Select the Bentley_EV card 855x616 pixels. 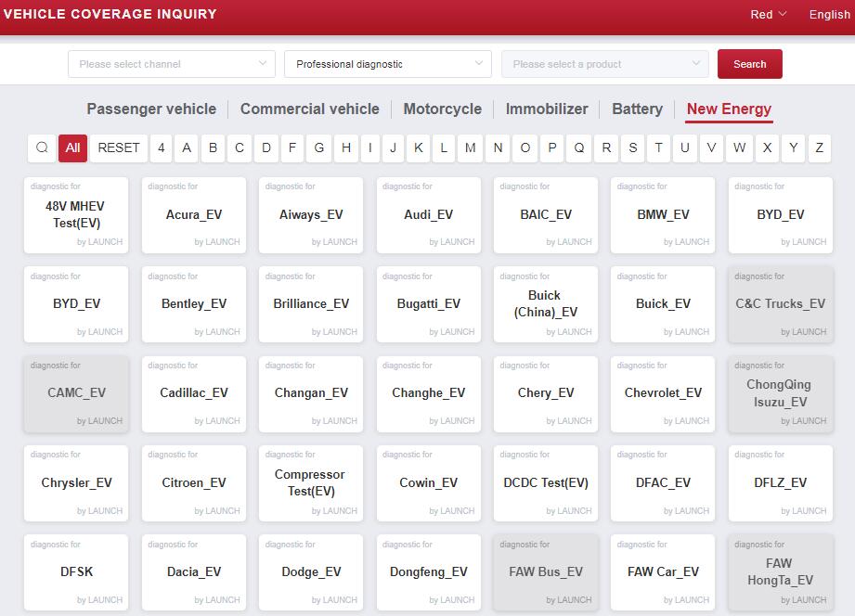click(x=194, y=304)
